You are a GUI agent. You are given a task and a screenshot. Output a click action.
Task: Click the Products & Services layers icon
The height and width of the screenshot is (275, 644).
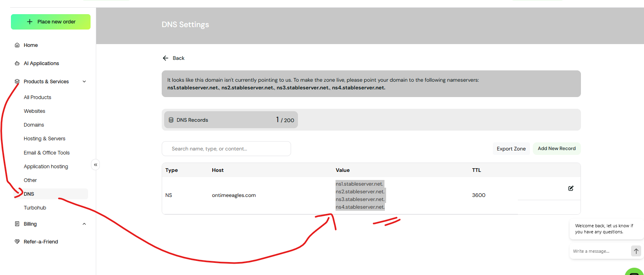(x=17, y=82)
